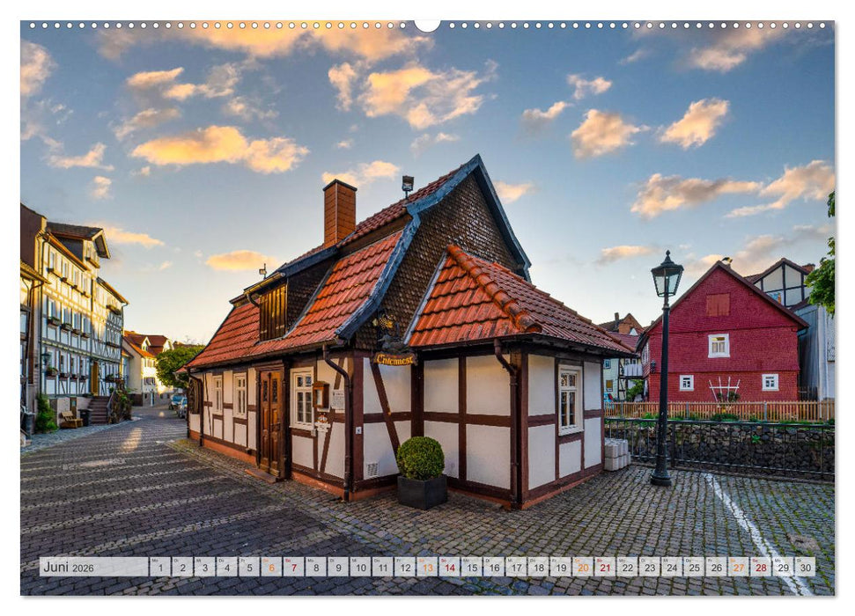The width and height of the screenshot is (855, 616).
Task: Click red Sunday date 21
Action: [x=604, y=566]
